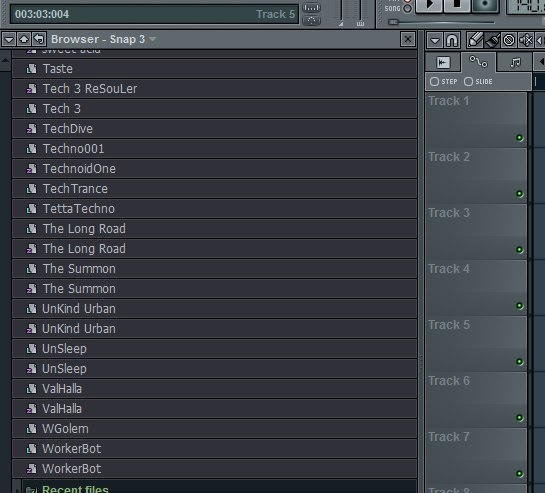Select the delete tool

point(509,40)
